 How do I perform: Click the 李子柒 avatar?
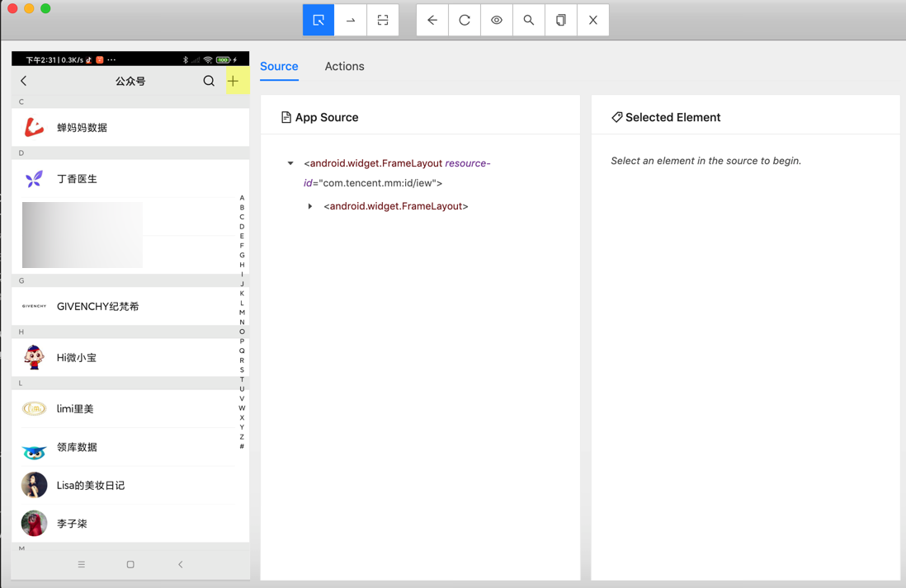(x=34, y=524)
